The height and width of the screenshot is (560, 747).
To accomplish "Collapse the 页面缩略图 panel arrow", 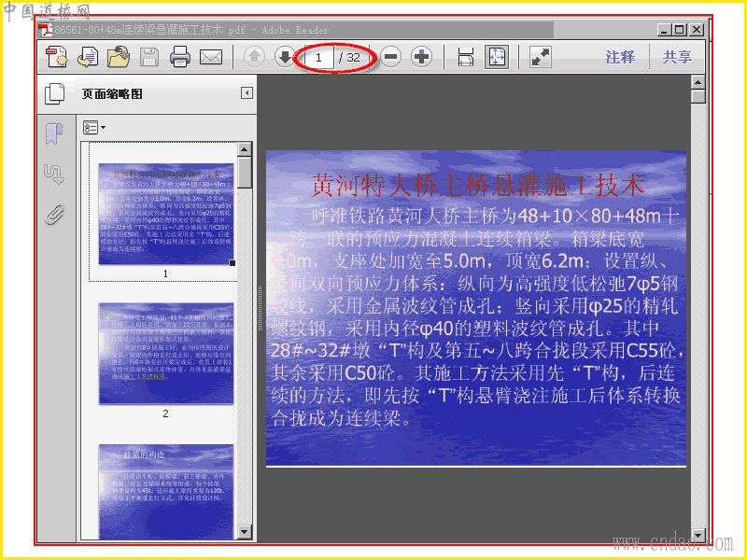I will (247, 92).
